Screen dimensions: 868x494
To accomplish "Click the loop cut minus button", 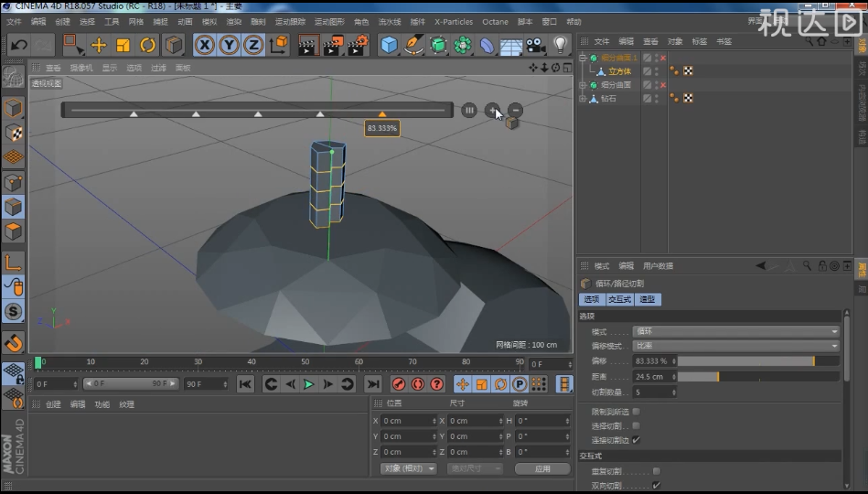I will [515, 110].
